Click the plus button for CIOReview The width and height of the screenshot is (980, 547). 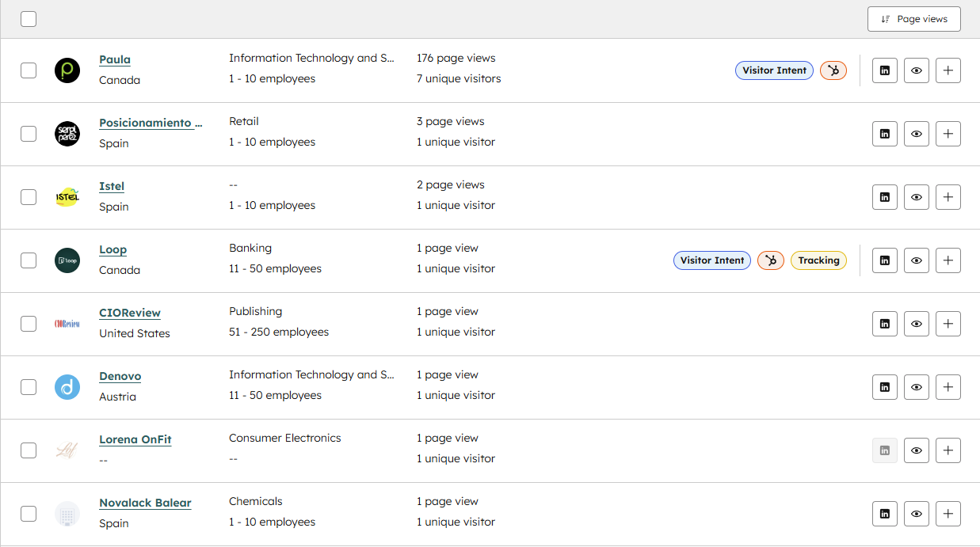(x=948, y=324)
